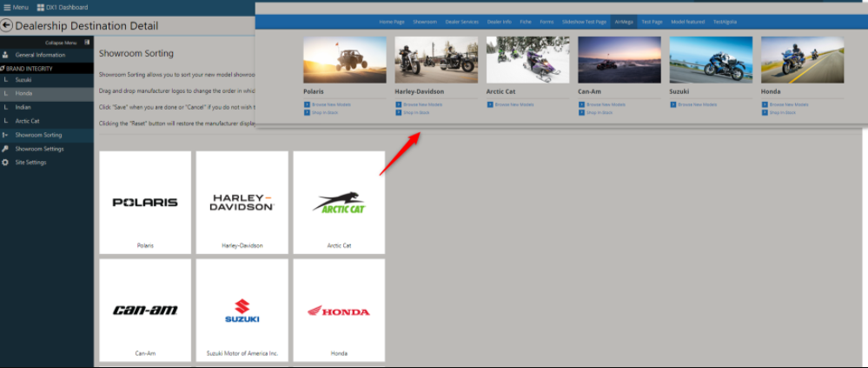The image size is (868, 368).
Task: Select the Harley-Davidson logo sorting tile
Action: tap(242, 203)
